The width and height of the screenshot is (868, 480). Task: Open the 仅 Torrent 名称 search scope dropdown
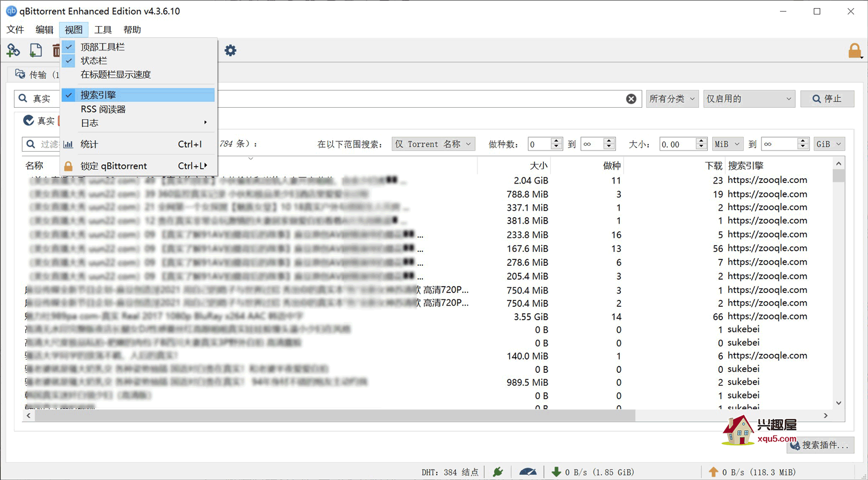pyautogui.click(x=433, y=144)
